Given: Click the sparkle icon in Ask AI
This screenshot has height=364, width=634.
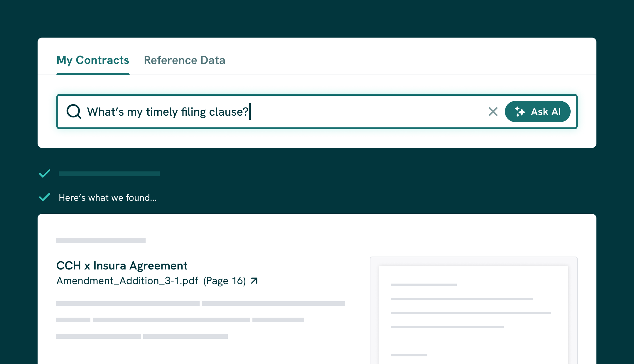Looking at the screenshot, I should tap(520, 112).
